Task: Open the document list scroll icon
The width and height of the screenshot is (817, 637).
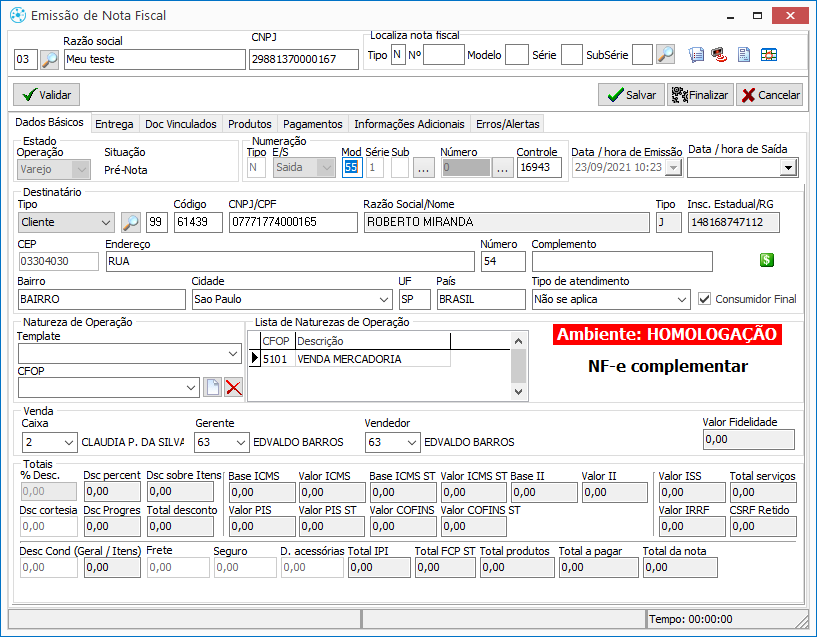Action: pyautogui.click(x=696, y=55)
